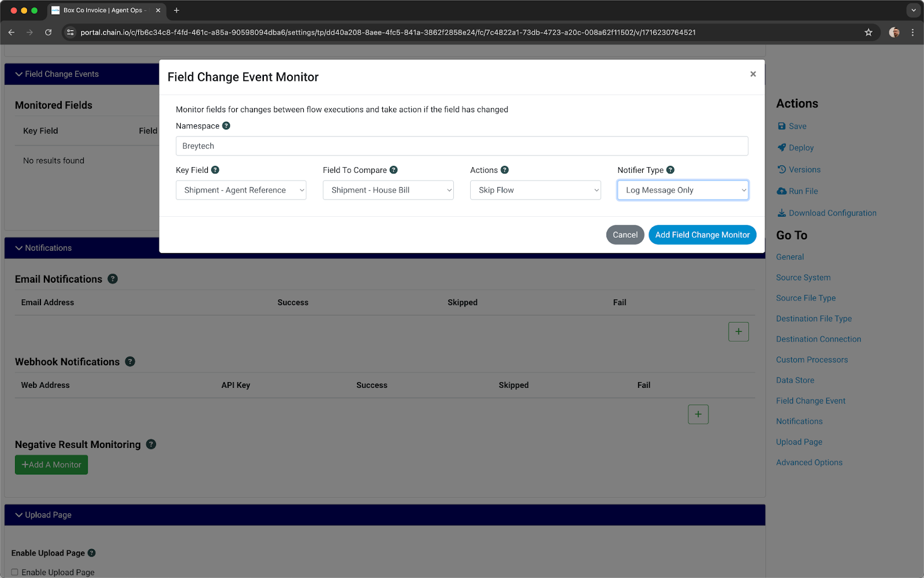Screen dimensions: 924x578
Task: Open the browser tab search chevron
Action: 913,10
